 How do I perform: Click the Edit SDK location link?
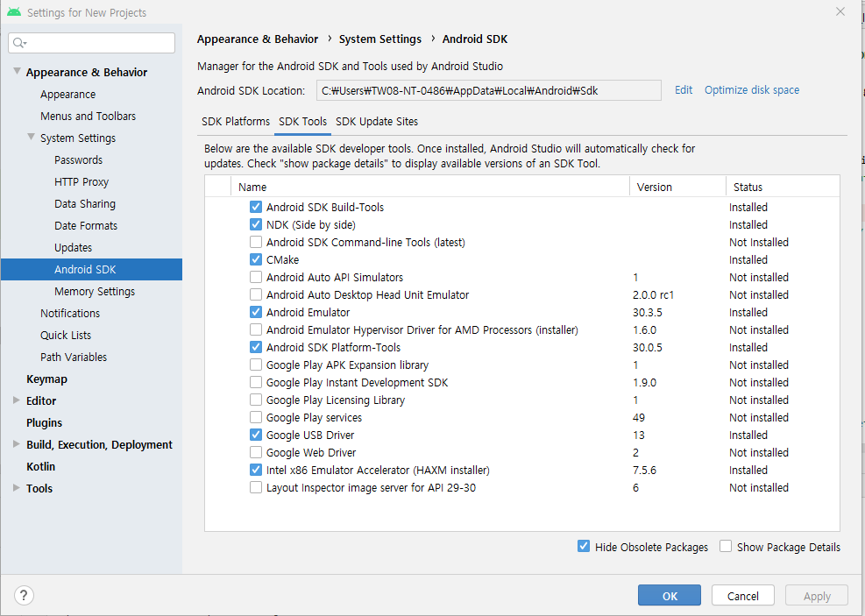coord(684,90)
